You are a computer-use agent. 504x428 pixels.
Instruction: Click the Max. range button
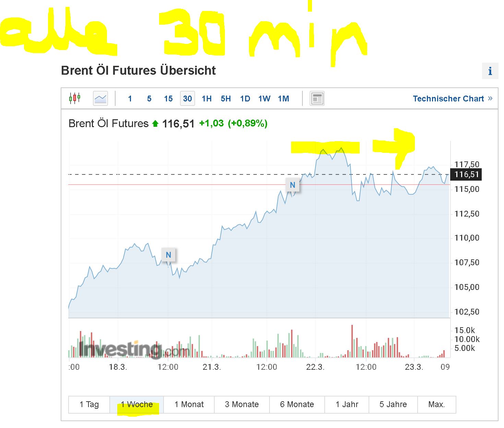[x=436, y=404]
